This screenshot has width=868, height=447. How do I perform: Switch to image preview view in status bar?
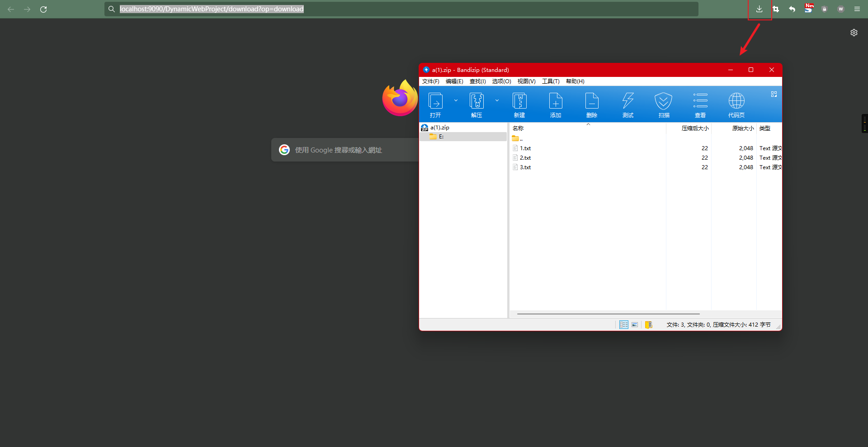635,325
